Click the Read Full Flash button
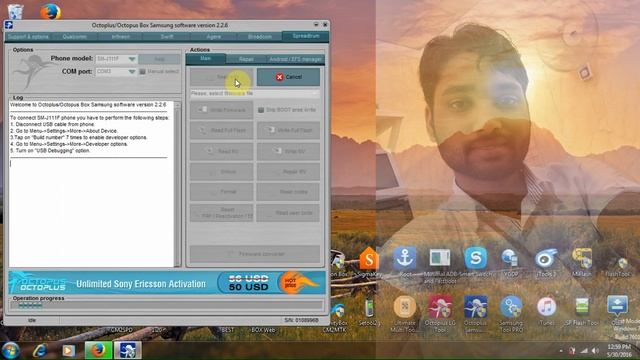 222,130
